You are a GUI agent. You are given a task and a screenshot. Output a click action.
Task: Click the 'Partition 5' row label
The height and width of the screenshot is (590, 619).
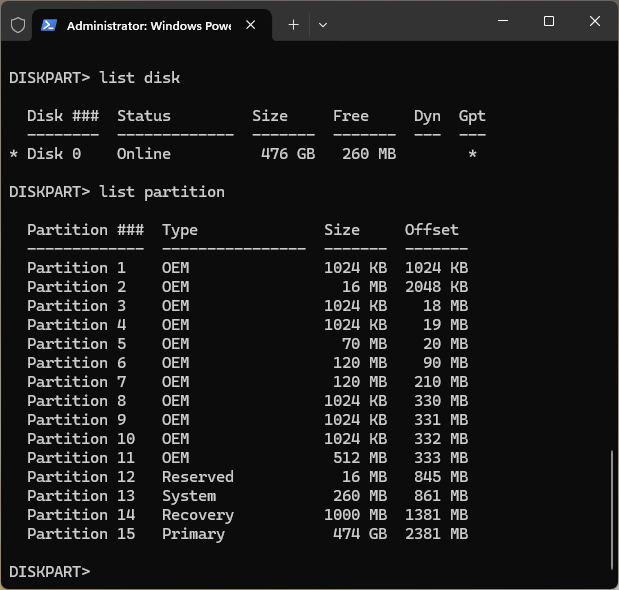coord(76,344)
